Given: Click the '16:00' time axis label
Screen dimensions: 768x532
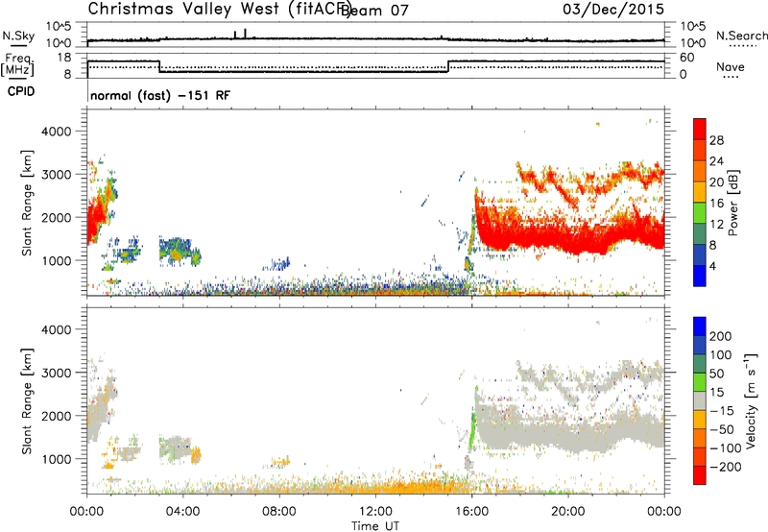Looking at the screenshot, I should point(471,512).
